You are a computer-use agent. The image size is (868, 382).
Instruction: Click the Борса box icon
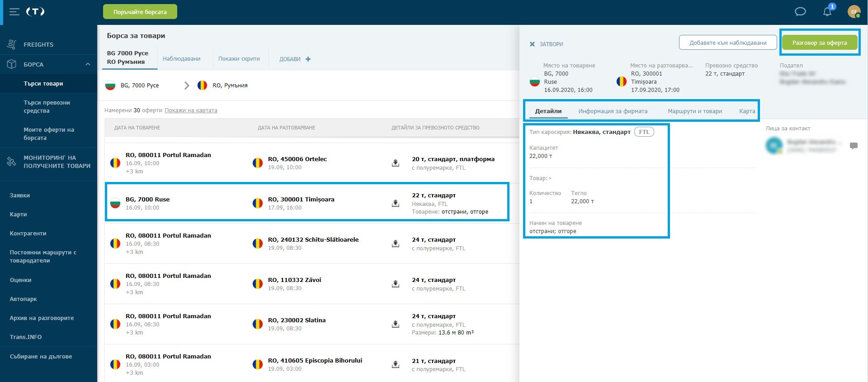(x=12, y=64)
